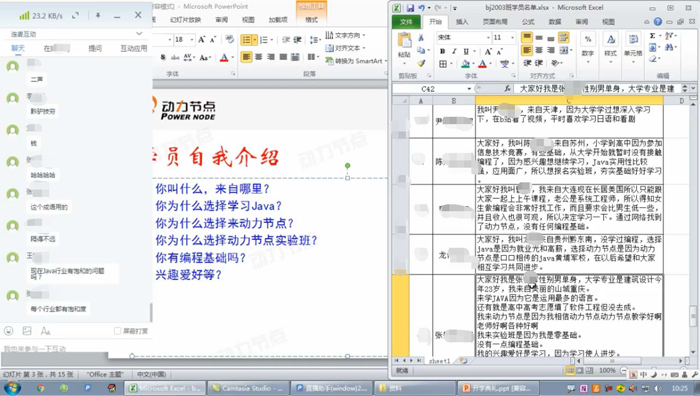
Task: Click the picture icon below chat messages
Action: [x=27, y=331]
